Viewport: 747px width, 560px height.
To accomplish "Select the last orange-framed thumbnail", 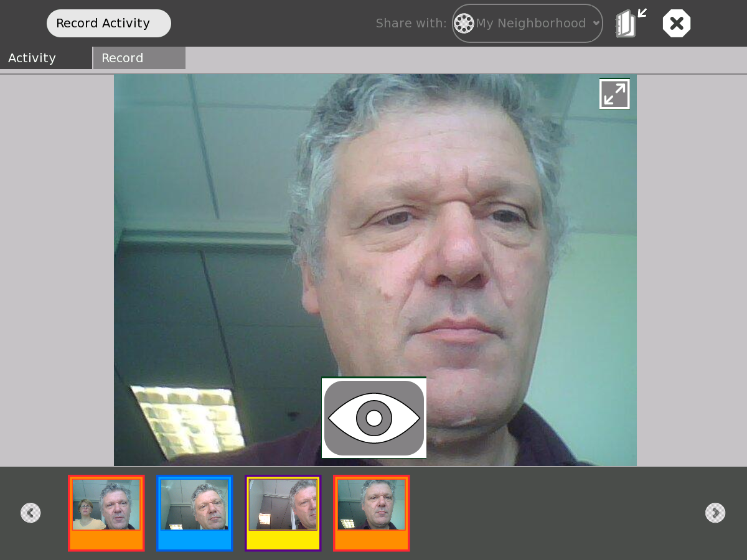I will 372,505.
